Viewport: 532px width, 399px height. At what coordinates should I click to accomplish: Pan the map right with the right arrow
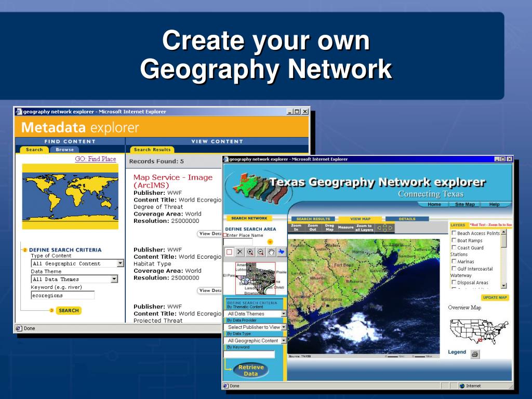coord(391,228)
